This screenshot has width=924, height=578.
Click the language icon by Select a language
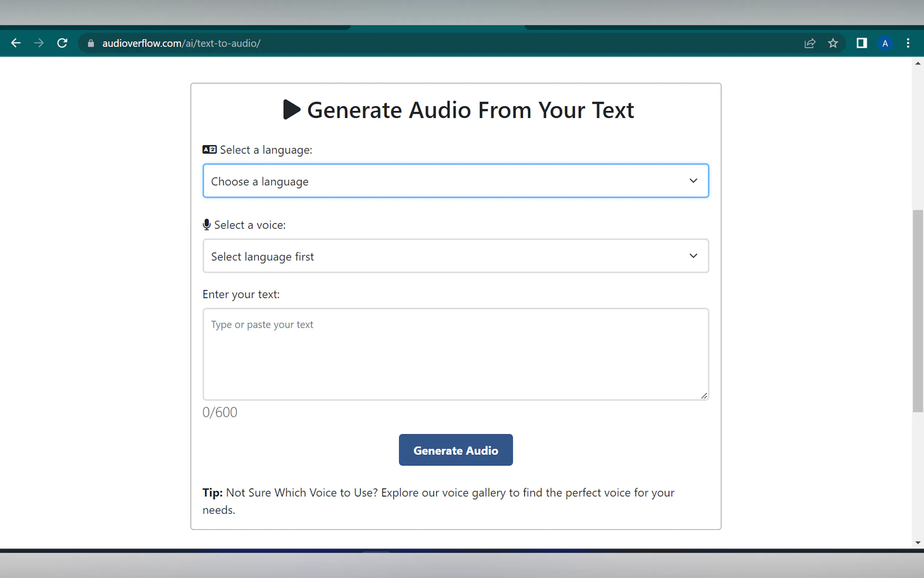pos(209,150)
